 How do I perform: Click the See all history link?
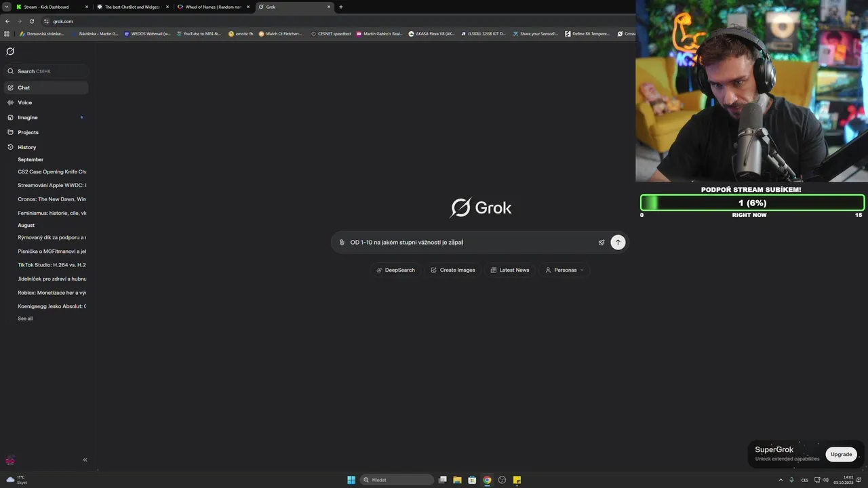point(25,319)
